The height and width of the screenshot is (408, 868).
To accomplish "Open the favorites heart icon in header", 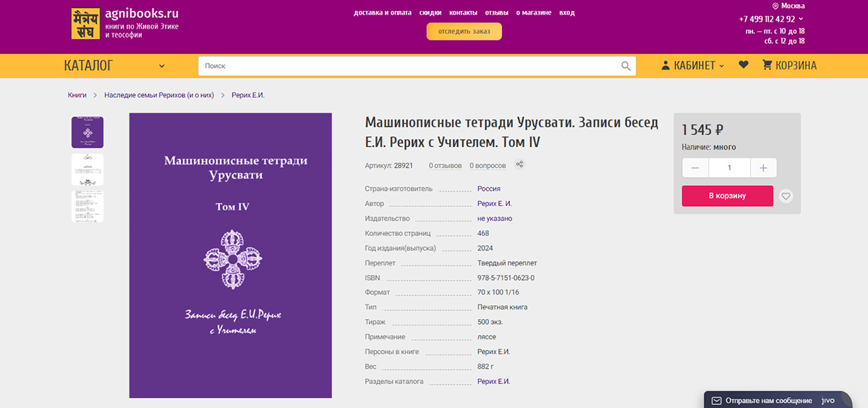I will 743,65.
